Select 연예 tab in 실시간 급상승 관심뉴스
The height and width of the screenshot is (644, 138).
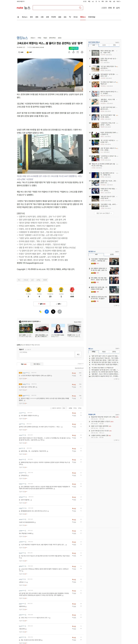114,45
